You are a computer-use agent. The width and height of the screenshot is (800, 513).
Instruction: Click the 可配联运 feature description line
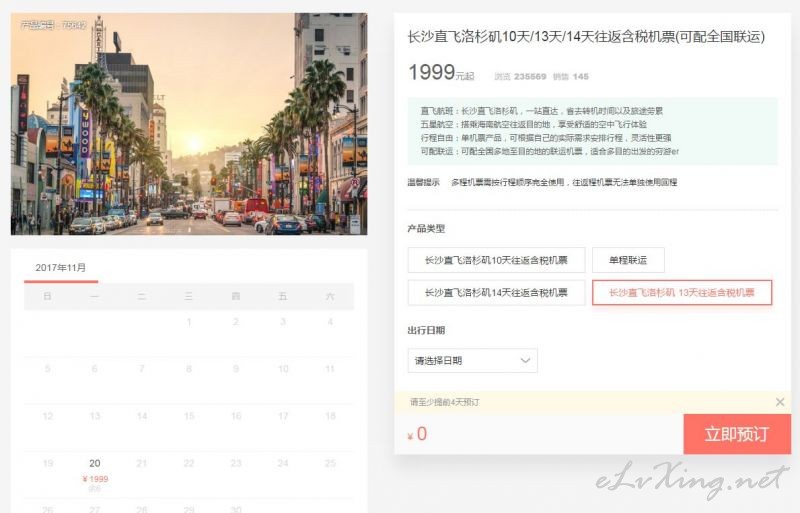549,151
